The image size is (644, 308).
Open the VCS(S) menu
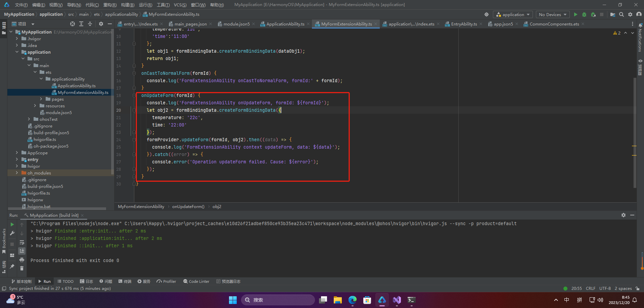tap(180, 5)
